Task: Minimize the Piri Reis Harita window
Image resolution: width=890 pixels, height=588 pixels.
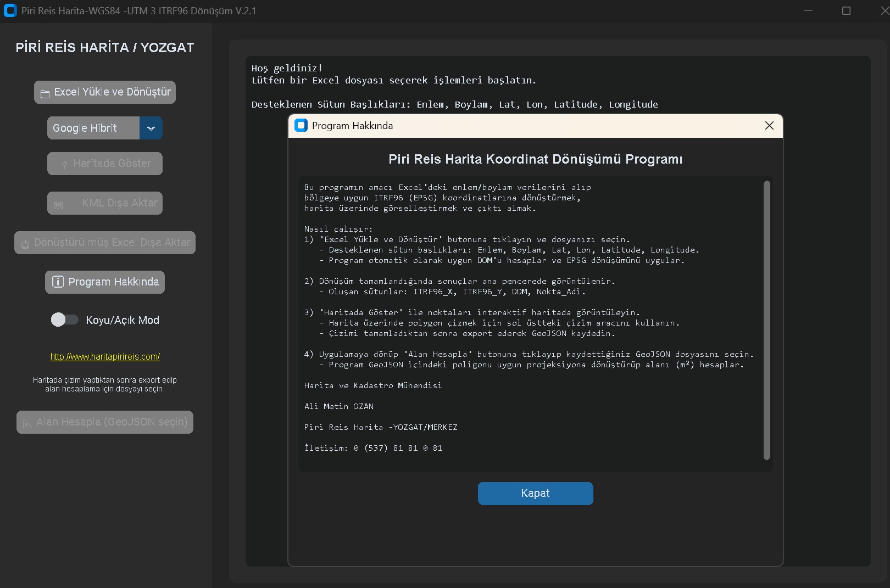Action: click(x=808, y=11)
